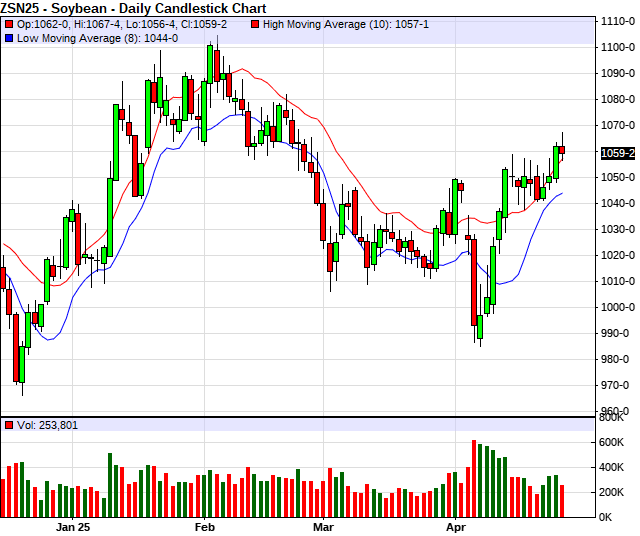Viewport: 640px width, 536px height.
Task: Click the highest green candlestick in early February
Action: (211, 64)
